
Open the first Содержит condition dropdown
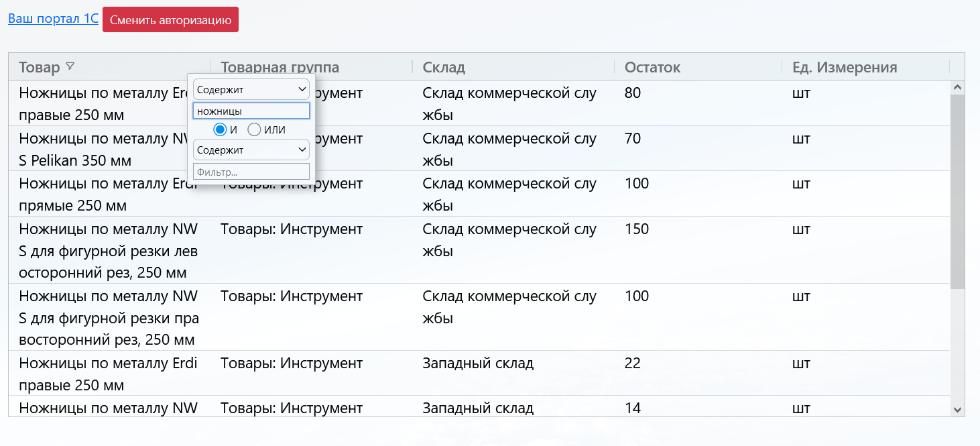click(x=251, y=89)
